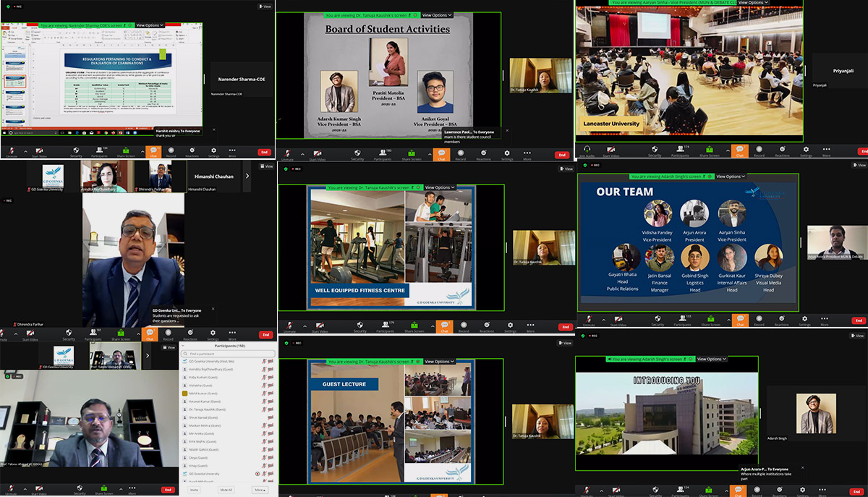Click Join Audio in the Lancaster University window
The image size is (868, 497).
(x=587, y=153)
